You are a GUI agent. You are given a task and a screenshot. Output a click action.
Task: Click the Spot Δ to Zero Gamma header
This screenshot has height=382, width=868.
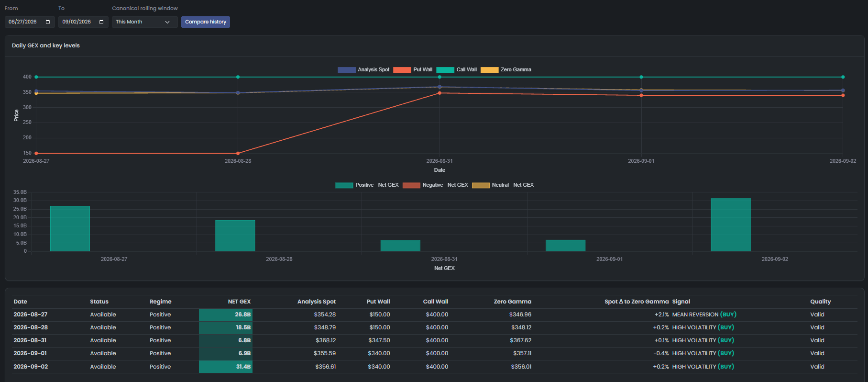pos(637,302)
